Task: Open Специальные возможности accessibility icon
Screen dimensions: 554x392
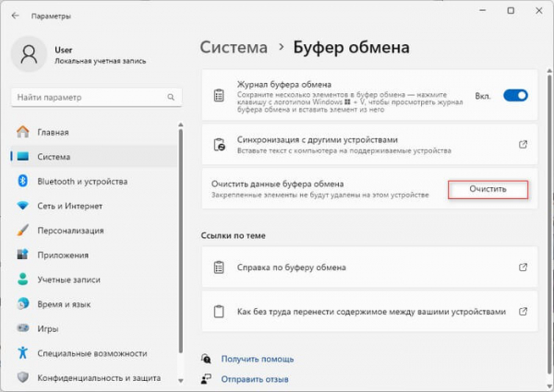Action: (23, 352)
